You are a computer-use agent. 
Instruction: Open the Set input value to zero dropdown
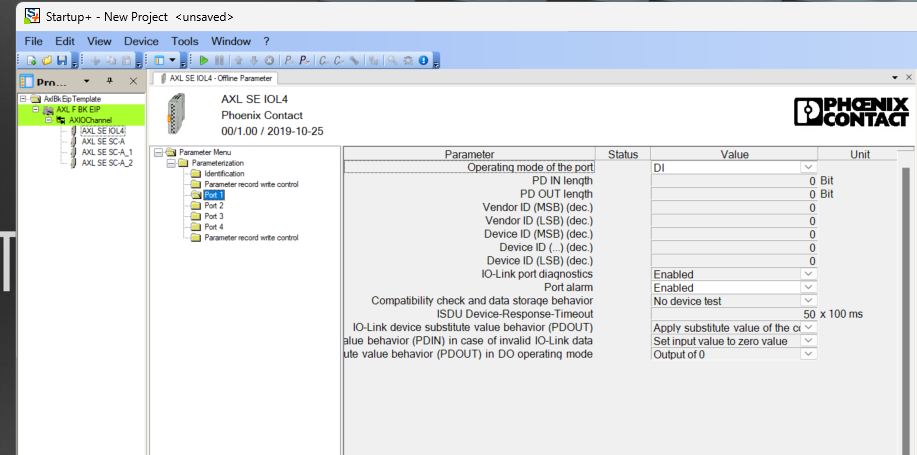pyautogui.click(x=808, y=340)
